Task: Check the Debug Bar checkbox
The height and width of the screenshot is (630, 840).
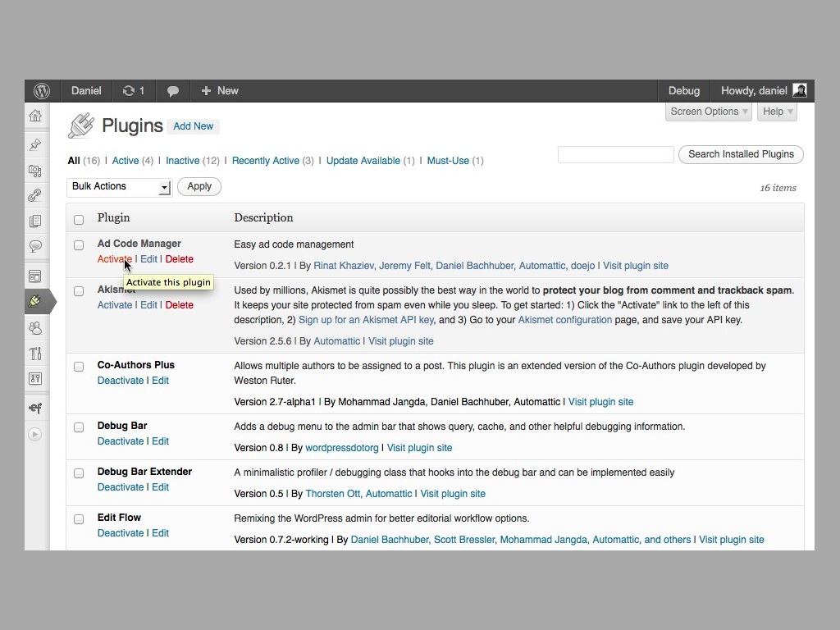Action: point(79,427)
